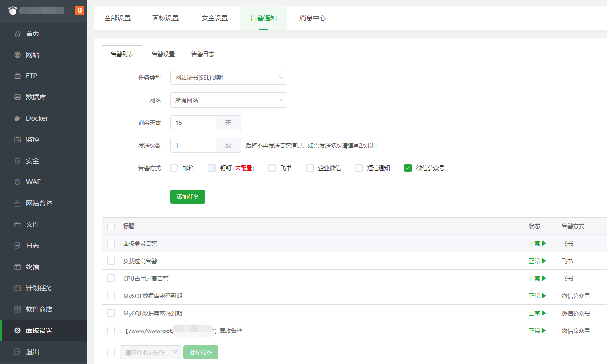Image resolution: width=607 pixels, height=364 pixels.
Task: Click the FTP globe icon
Action: (17, 76)
